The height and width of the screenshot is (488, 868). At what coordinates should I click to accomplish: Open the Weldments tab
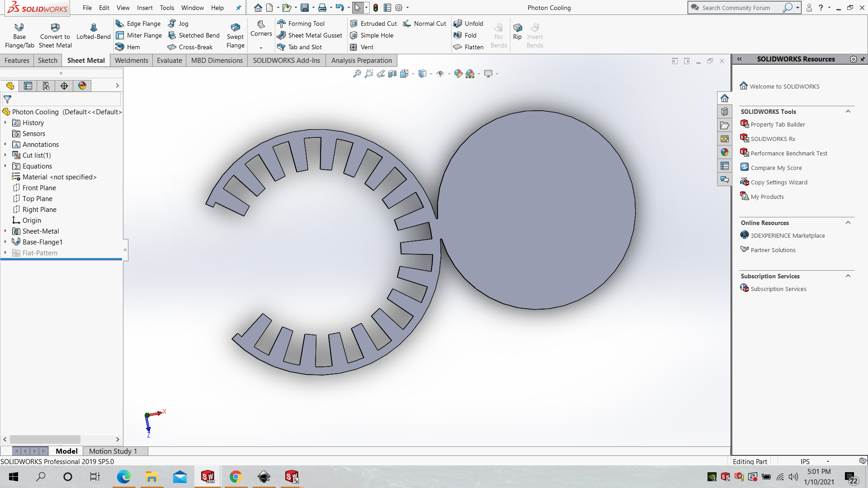coord(131,60)
